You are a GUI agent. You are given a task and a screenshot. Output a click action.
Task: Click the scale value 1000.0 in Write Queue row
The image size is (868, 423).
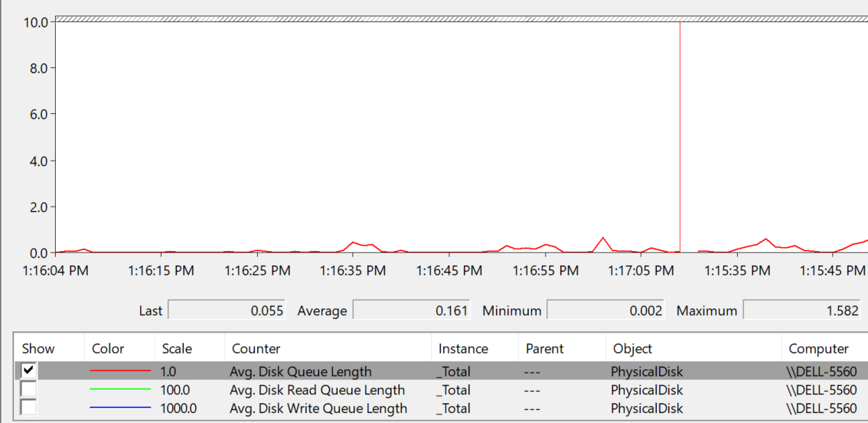pos(178,408)
